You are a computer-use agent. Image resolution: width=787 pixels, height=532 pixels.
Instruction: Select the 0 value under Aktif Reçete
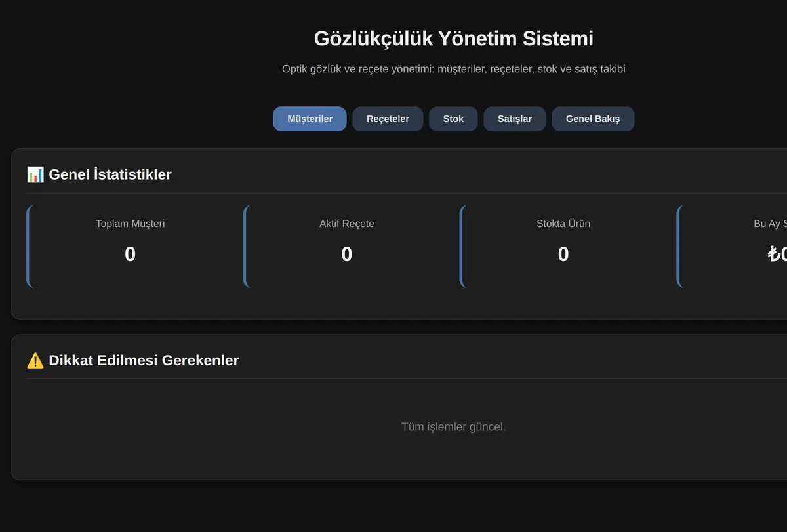coord(347,255)
